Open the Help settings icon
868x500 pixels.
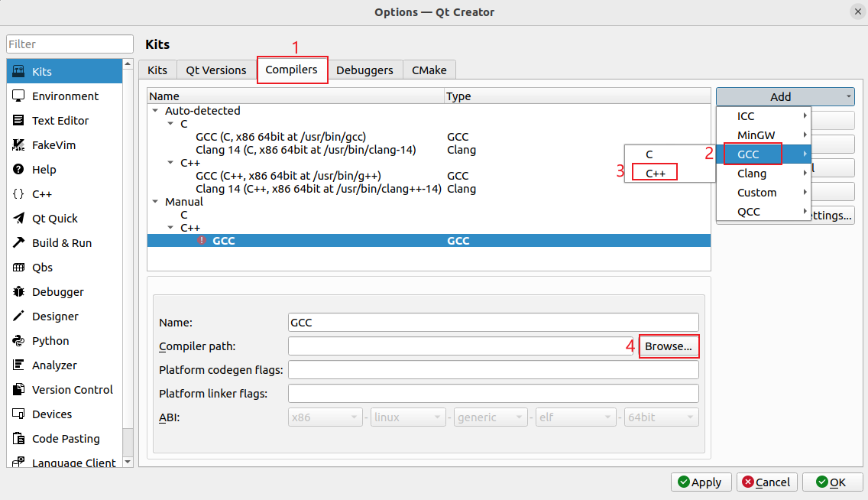pos(18,170)
